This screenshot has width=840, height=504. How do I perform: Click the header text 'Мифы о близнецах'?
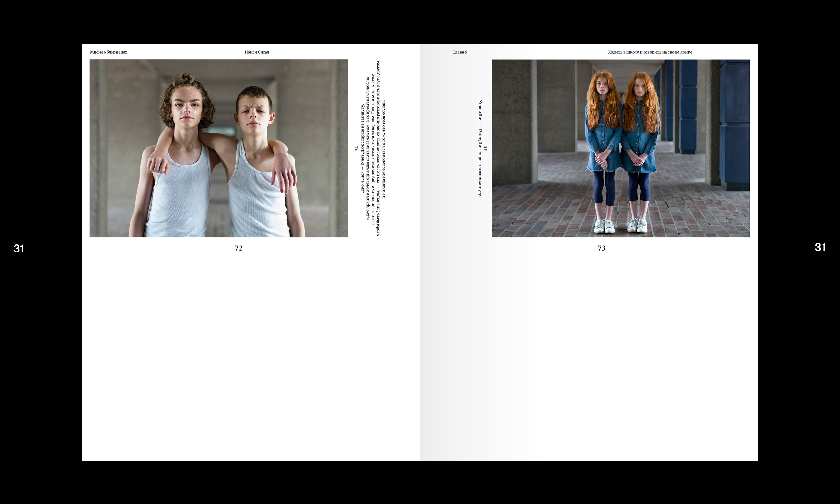[x=108, y=52]
